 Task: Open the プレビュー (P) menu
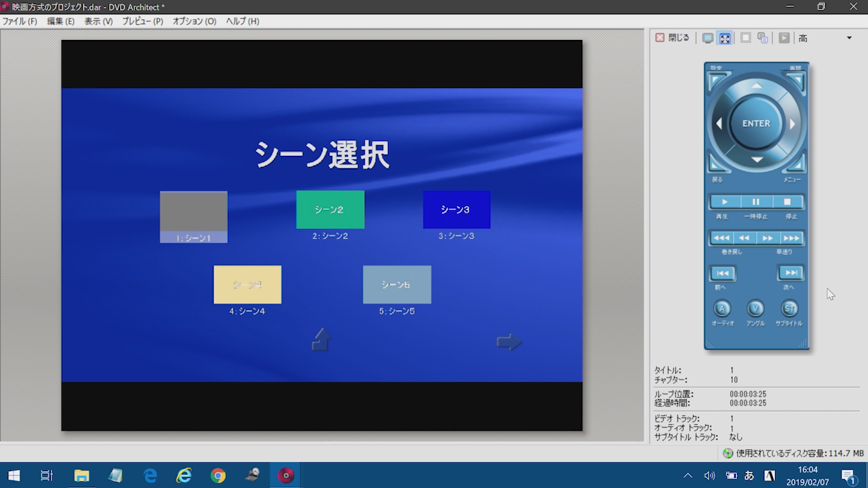[142, 21]
